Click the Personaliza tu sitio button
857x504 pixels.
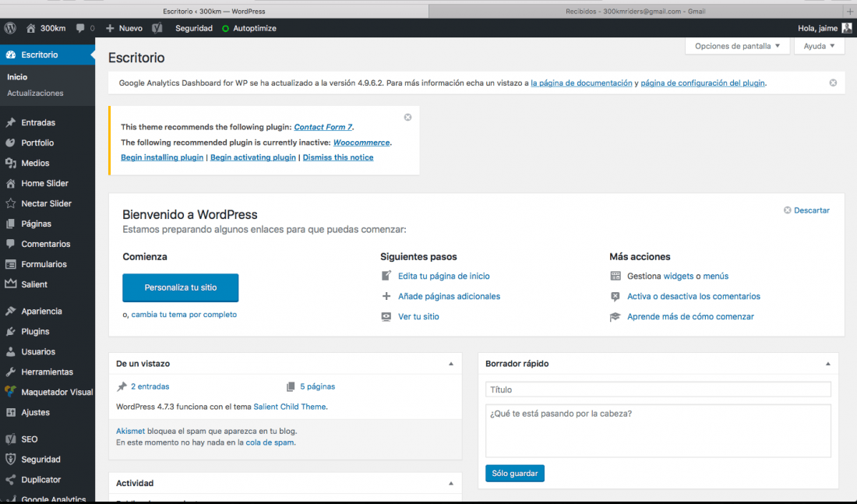click(181, 287)
